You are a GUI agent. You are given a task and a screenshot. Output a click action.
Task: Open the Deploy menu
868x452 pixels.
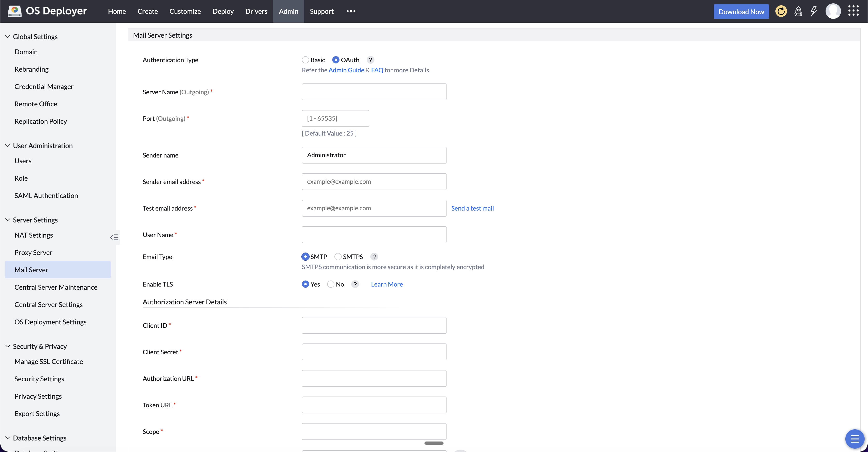(x=223, y=11)
